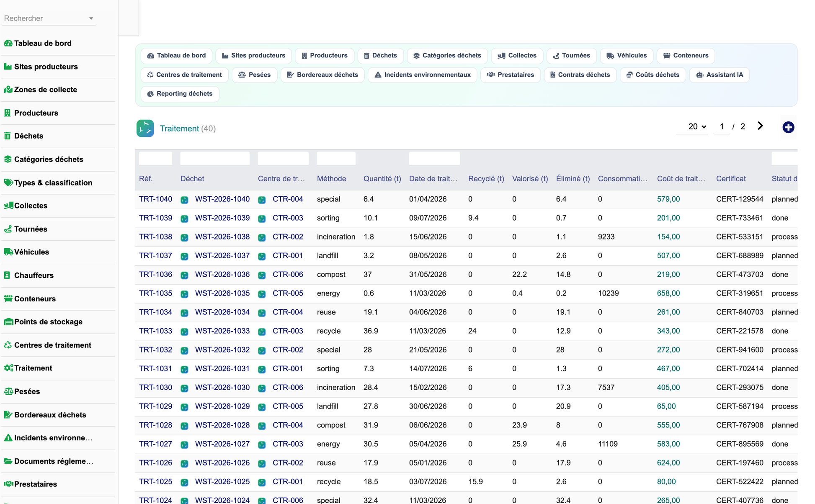Click the Traitement module logo icon
Viewport: 815px width, 504px height.
[x=145, y=129]
